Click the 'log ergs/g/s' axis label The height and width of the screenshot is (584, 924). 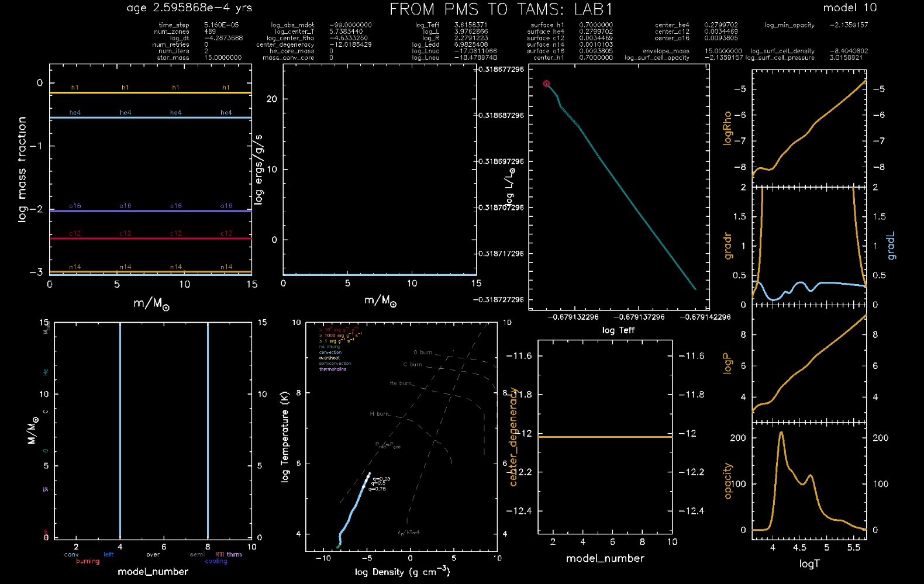coord(258,170)
